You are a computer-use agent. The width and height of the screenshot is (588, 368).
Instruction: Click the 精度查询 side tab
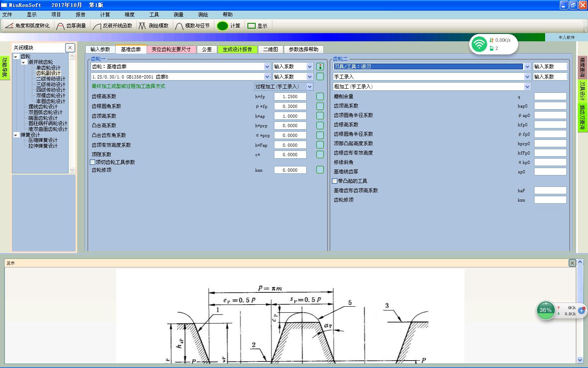click(x=583, y=67)
